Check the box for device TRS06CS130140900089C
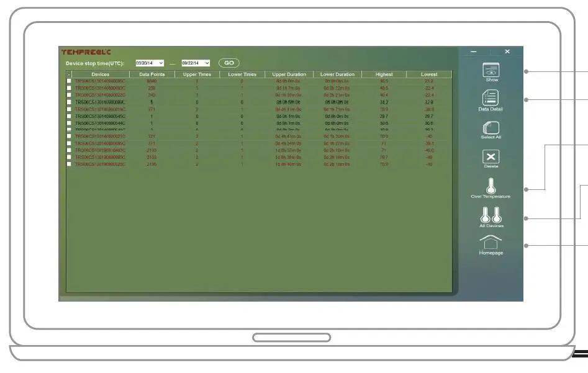This screenshot has height=373, width=588. pyautogui.click(x=69, y=102)
